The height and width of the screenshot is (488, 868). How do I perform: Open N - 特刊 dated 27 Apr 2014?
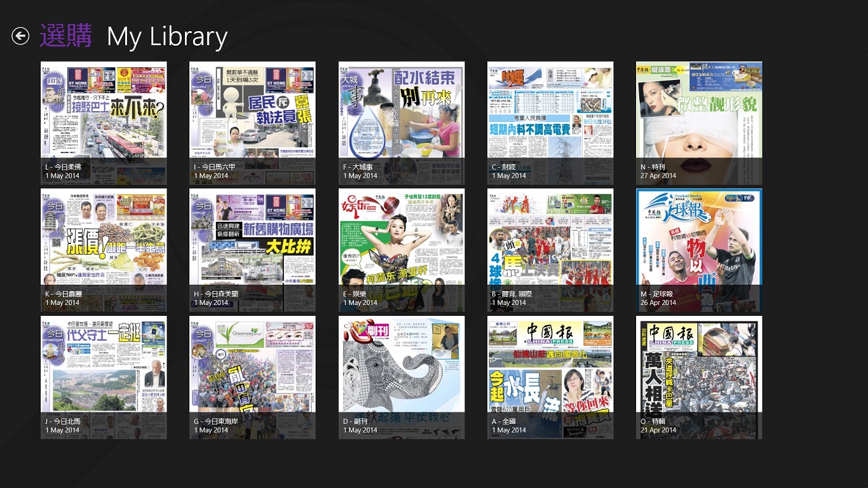coord(698,114)
